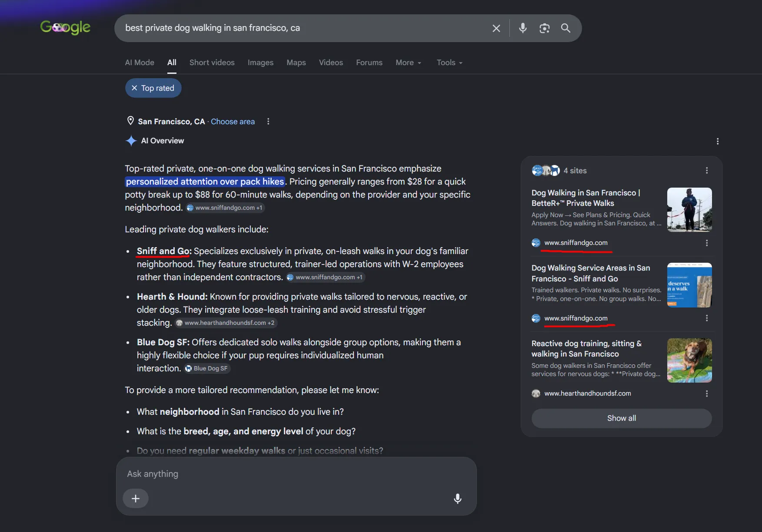Open hearthandhoundsf.com +2 citation chip
762x532 pixels.
pos(226,323)
